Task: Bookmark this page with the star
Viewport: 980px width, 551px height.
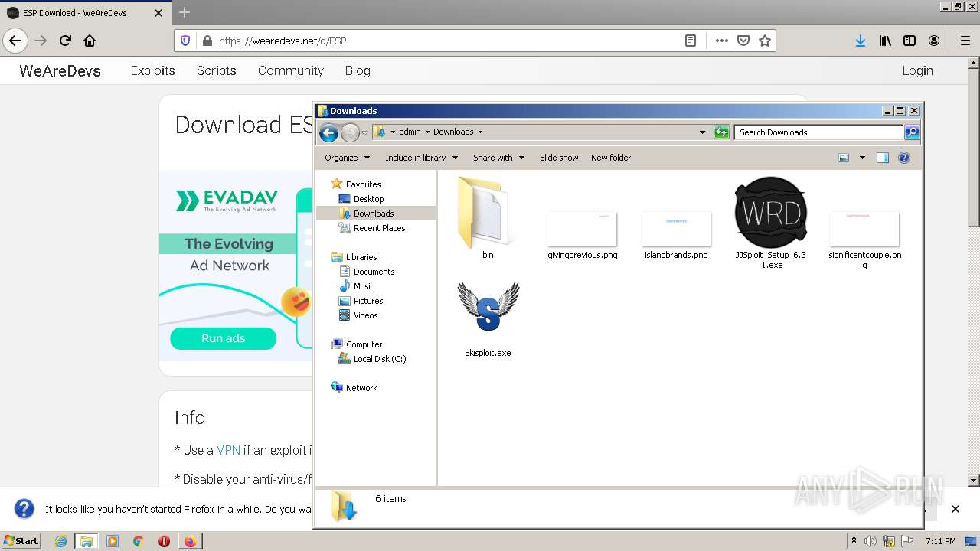Action: click(x=764, y=41)
